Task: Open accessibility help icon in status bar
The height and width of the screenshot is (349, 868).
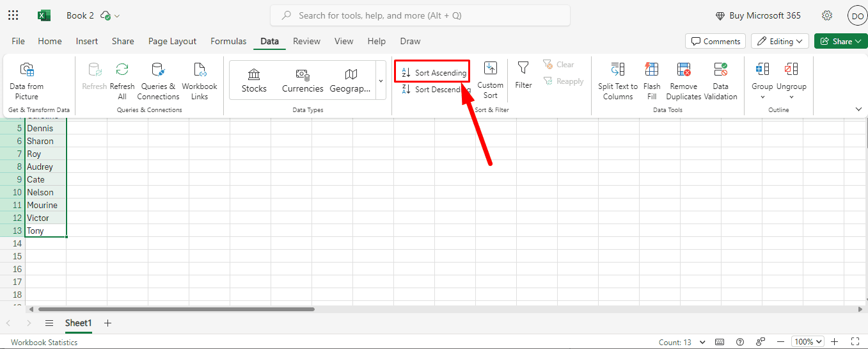Action: coord(740,342)
